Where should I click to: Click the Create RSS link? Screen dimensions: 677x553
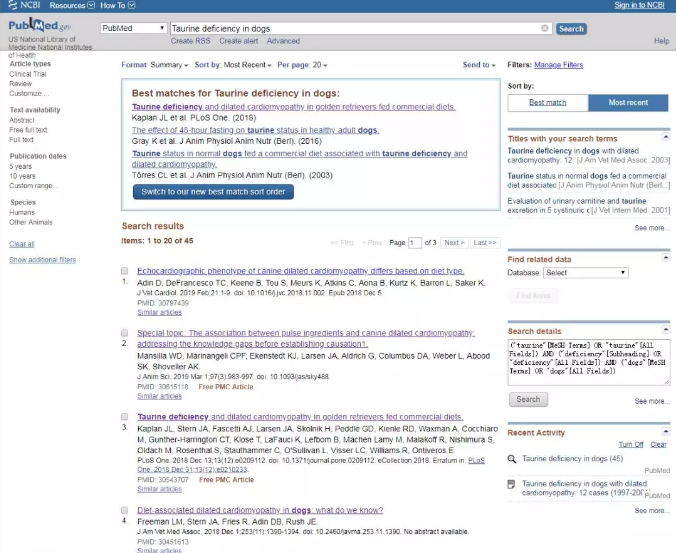190,41
